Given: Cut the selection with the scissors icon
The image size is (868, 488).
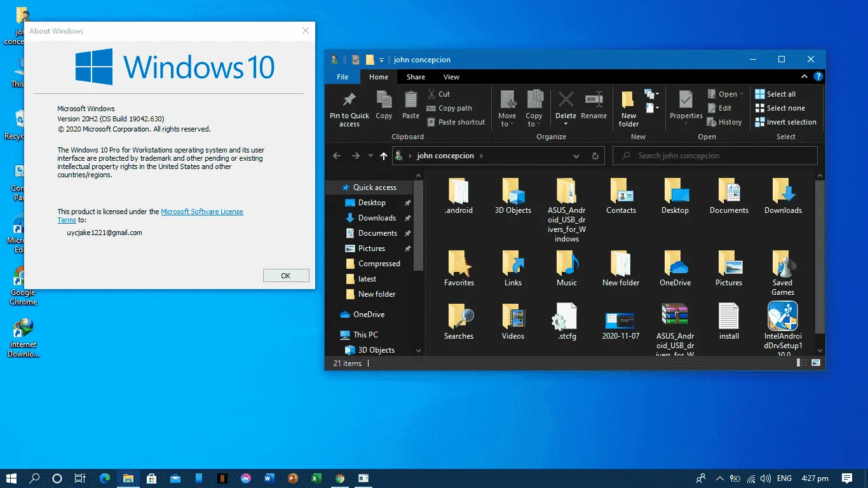Looking at the screenshot, I should click(438, 94).
